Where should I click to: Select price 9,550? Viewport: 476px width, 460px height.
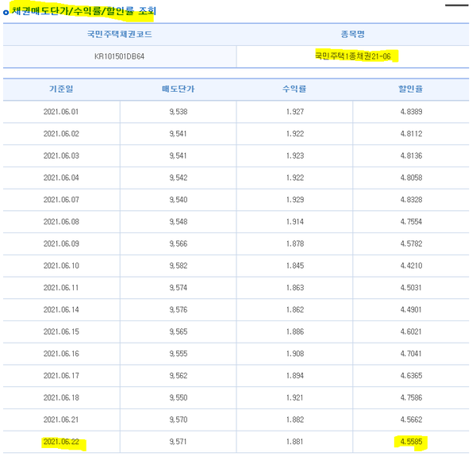tap(178, 398)
